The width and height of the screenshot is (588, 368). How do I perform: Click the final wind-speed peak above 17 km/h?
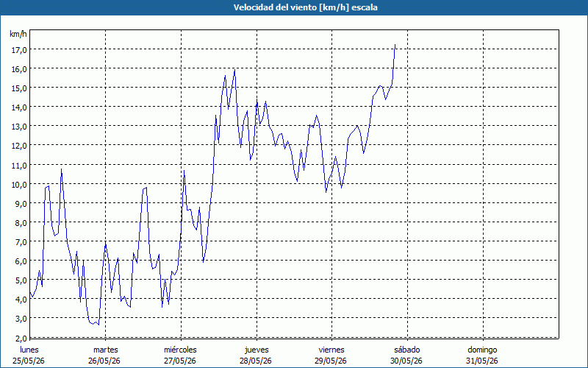pyautogui.click(x=395, y=45)
